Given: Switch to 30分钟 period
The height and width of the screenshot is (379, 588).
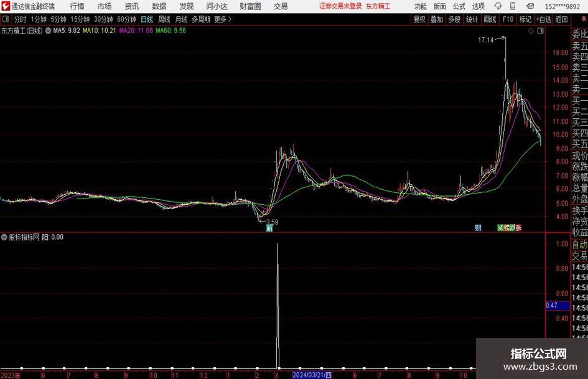Looking at the screenshot, I should pyautogui.click(x=103, y=19).
